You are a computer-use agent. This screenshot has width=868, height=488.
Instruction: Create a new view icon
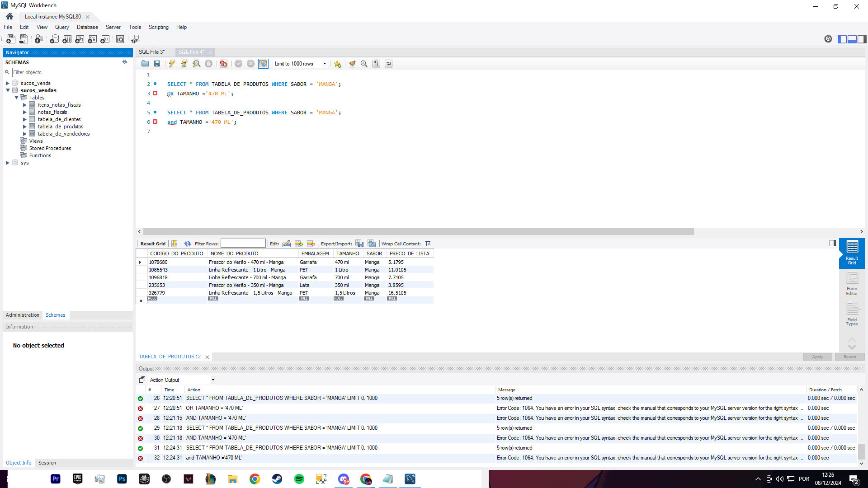[80, 39]
